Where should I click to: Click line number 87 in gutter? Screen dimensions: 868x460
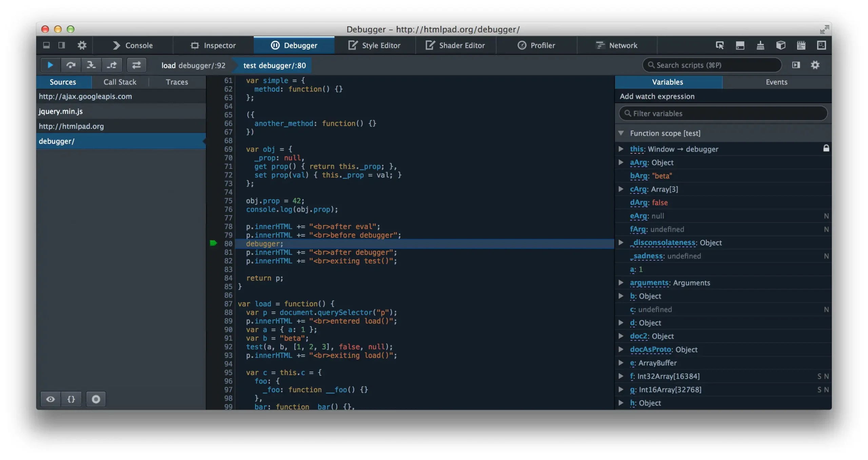pyautogui.click(x=228, y=304)
